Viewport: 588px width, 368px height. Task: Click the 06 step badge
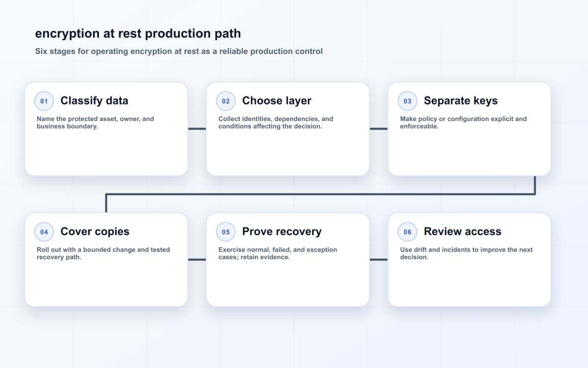click(x=408, y=232)
